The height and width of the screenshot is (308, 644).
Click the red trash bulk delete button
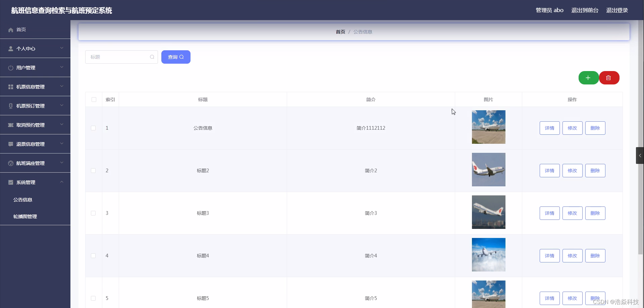coord(609,78)
